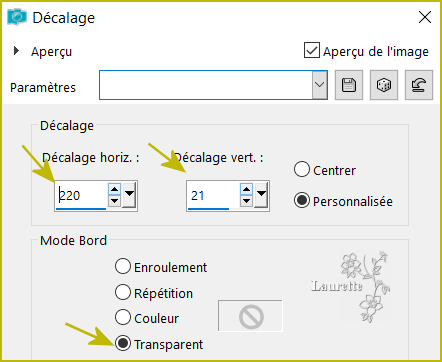Click the save preset floppy disk icon
The width and height of the screenshot is (442, 362).
tap(349, 85)
